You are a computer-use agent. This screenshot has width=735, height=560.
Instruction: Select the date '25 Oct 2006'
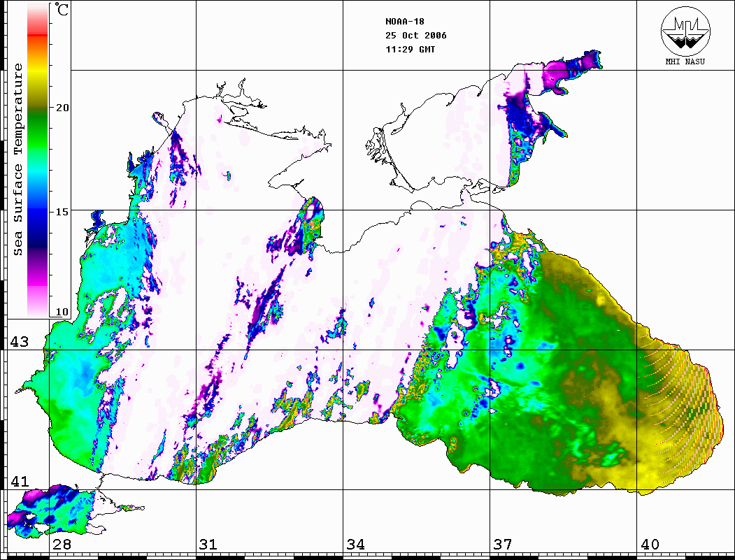click(x=416, y=36)
